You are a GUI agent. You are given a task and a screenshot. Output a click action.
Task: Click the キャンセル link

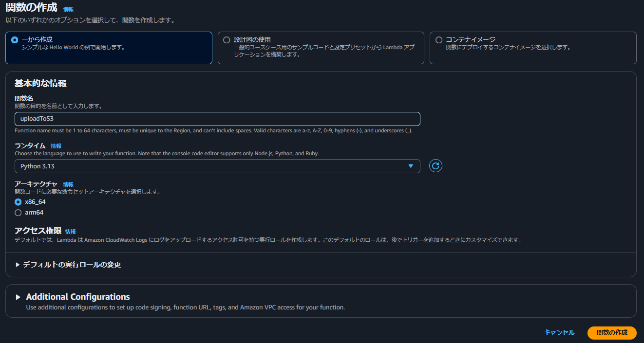coord(559,333)
